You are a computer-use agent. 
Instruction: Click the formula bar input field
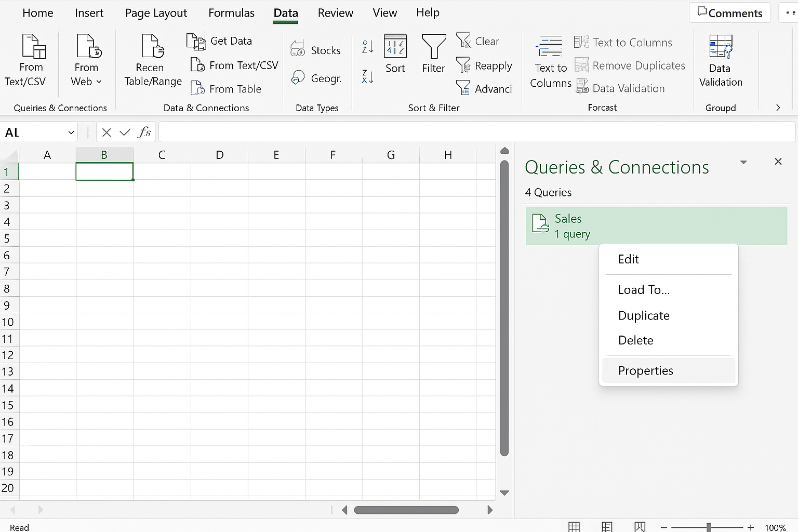(x=477, y=132)
